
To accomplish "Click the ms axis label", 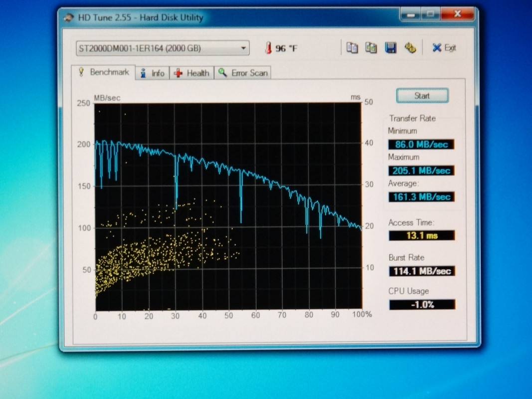I will coord(355,97).
